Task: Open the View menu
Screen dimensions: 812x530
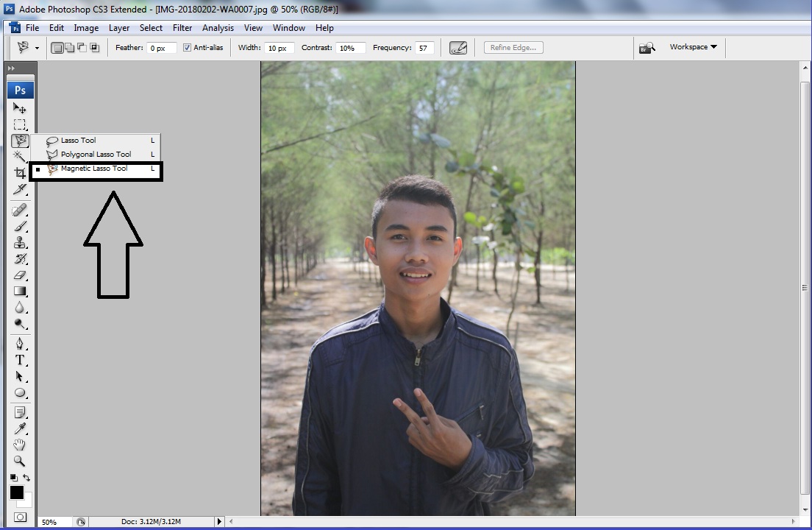Action: pos(253,28)
